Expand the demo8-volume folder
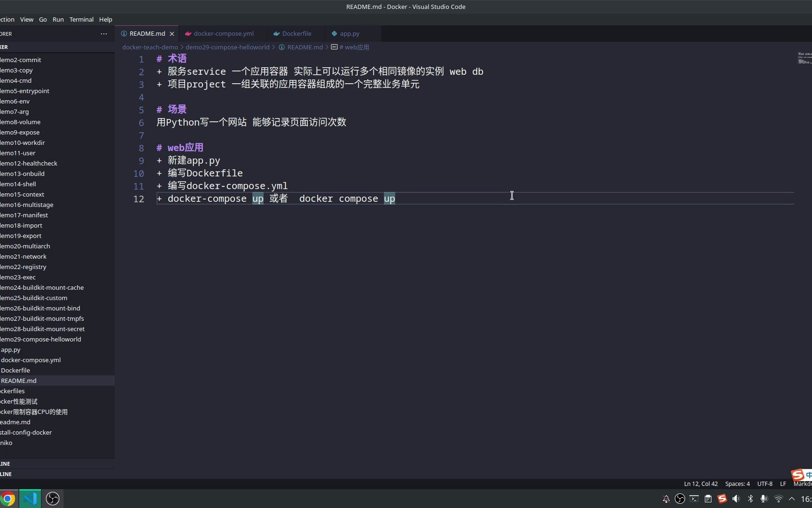812x508 pixels. tap(57, 122)
